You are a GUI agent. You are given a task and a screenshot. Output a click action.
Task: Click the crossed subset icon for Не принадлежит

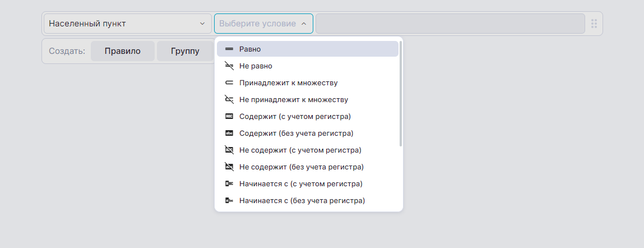pos(229,100)
